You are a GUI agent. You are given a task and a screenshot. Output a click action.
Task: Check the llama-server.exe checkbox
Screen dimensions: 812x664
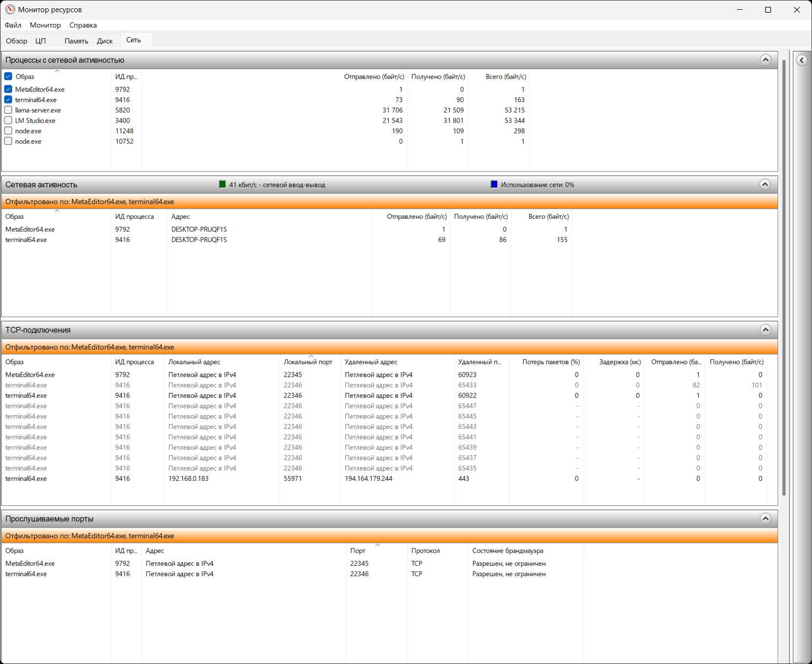click(x=8, y=110)
